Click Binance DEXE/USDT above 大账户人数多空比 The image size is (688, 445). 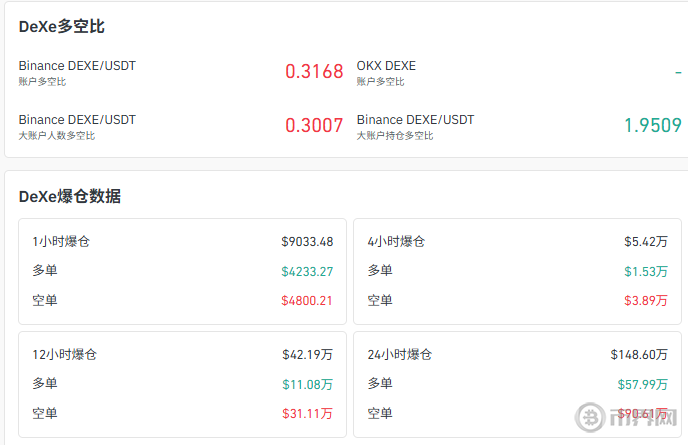click(x=77, y=120)
